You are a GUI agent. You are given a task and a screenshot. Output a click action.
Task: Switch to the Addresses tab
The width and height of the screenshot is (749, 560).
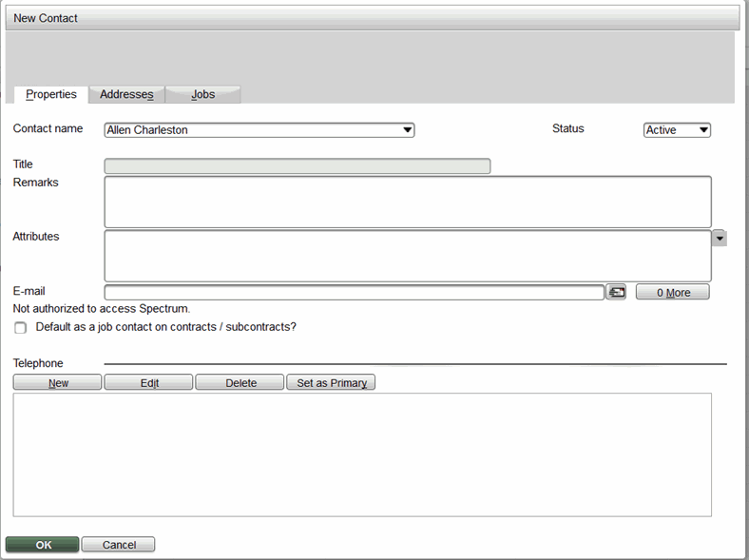click(126, 95)
